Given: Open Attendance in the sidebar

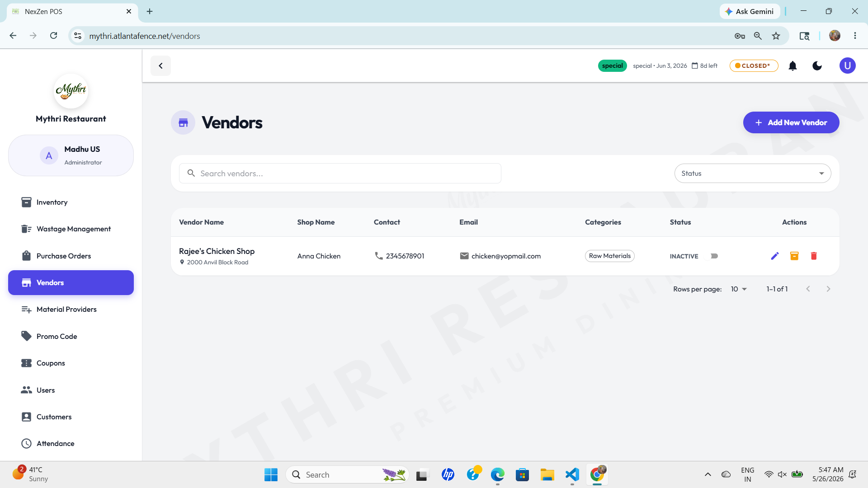Looking at the screenshot, I should (x=71, y=444).
